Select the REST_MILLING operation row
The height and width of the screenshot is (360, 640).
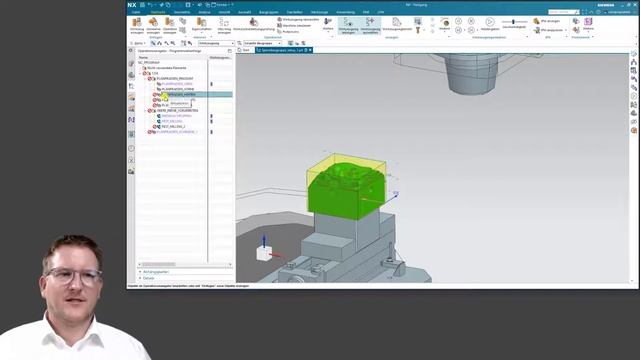pos(172,121)
